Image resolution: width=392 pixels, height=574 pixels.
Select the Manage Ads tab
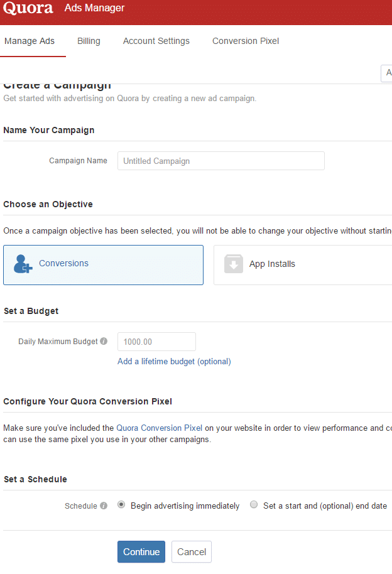29,41
